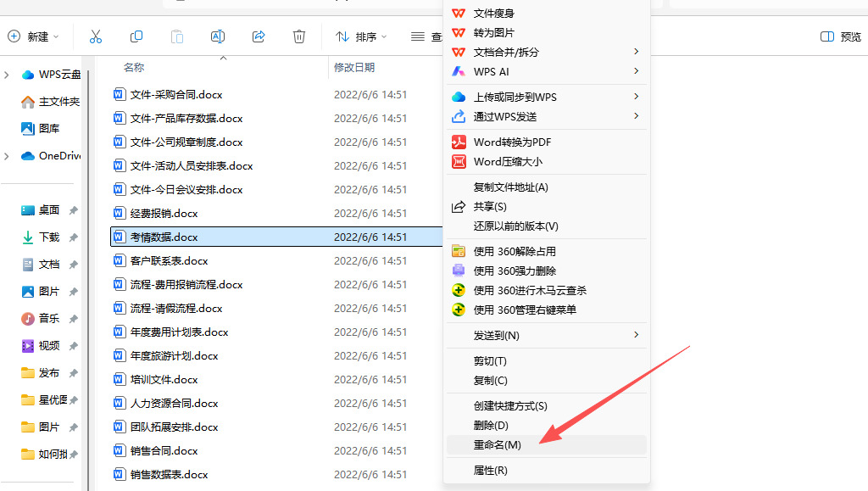The height and width of the screenshot is (491, 868).
Task: Choose Word压缩大小 menu entry
Action: pyautogui.click(x=547, y=162)
